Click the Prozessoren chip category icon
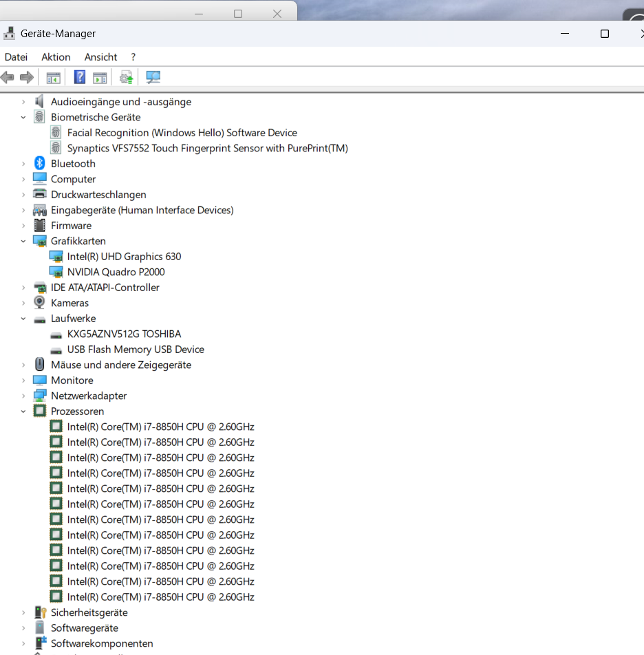Screen dimensions: 644x655 [40, 411]
